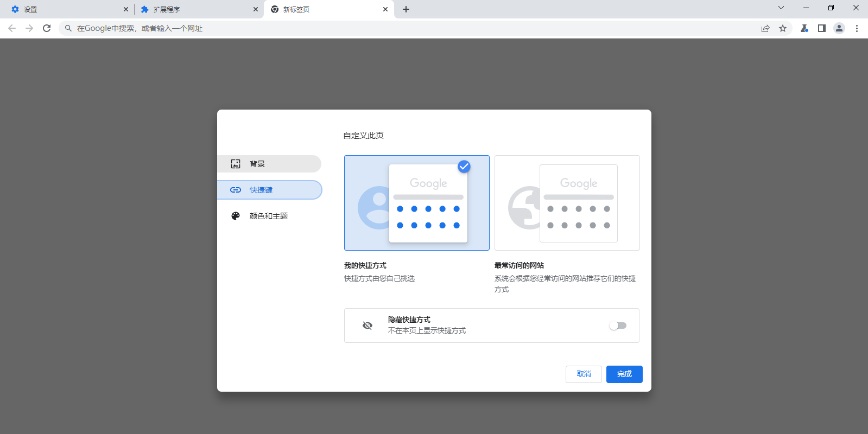Click the 我的快捷方式 label text
The image size is (868, 434).
point(365,265)
